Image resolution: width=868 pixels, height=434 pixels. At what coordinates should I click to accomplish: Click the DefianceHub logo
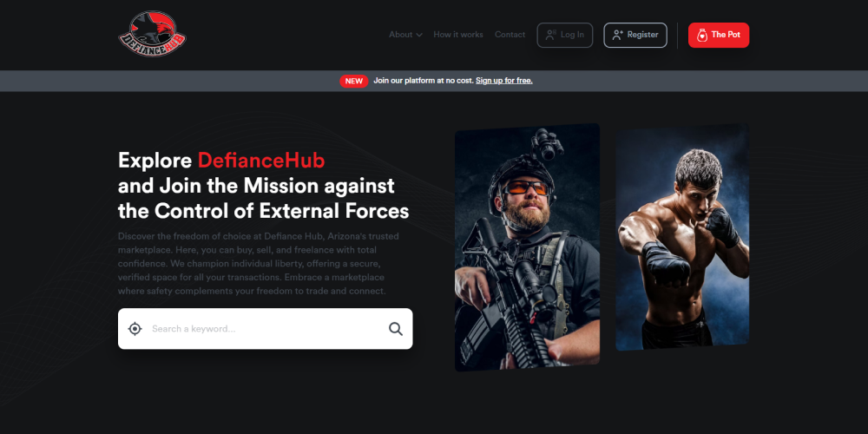point(152,35)
